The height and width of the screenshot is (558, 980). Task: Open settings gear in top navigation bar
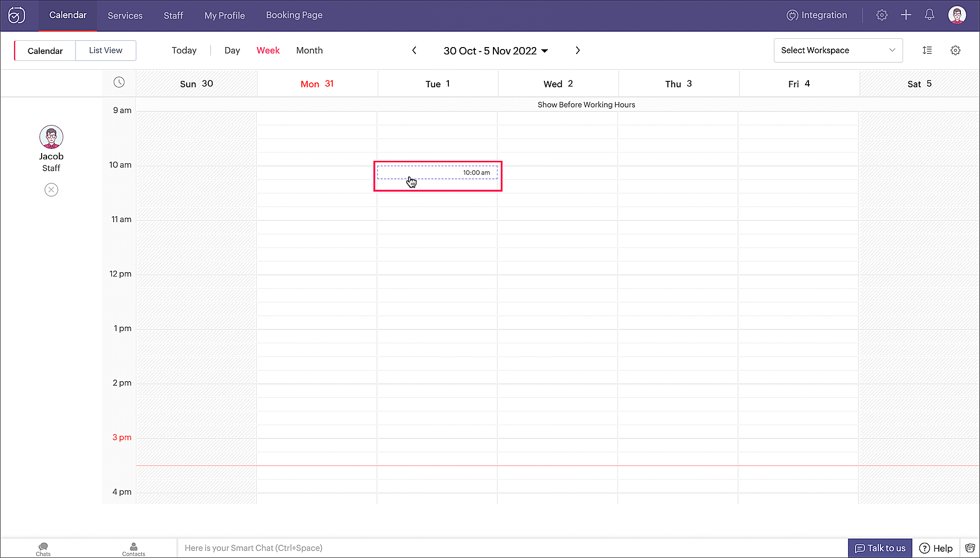[x=882, y=15]
